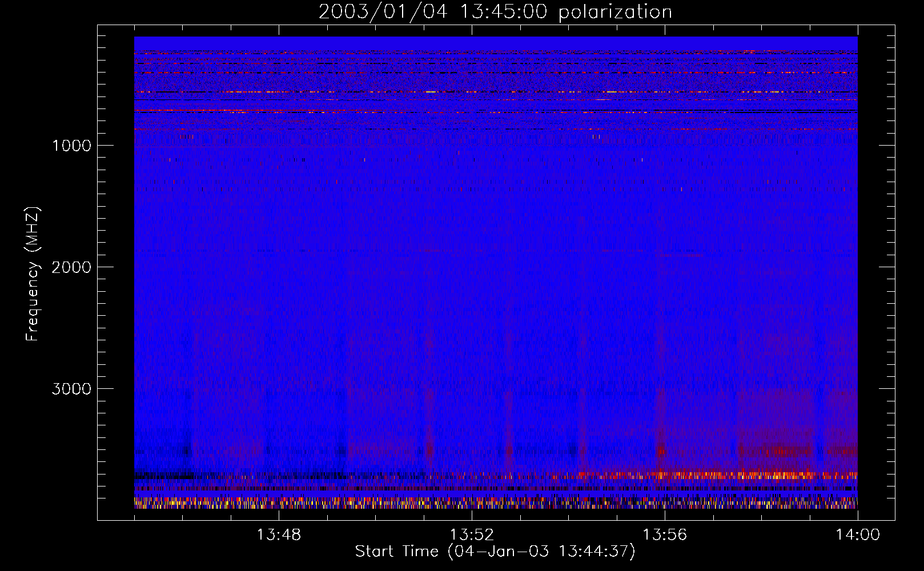Click the plot title '2003/01/04 13:45:00 polarization'

(x=495, y=12)
